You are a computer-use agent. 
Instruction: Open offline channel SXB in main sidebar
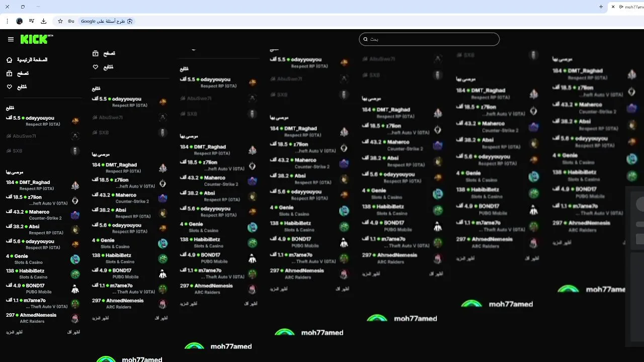(43, 151)
